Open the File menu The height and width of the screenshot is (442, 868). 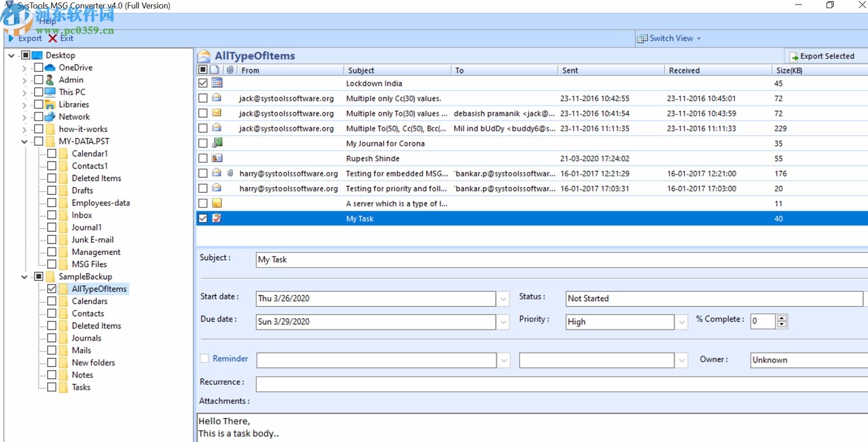point(19,20)
